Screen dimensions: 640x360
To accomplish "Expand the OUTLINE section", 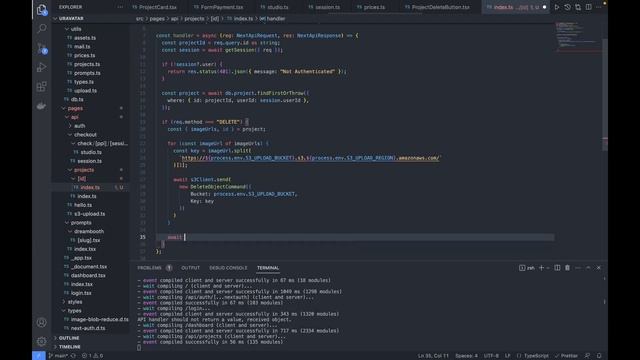I will tap(69, 338).
